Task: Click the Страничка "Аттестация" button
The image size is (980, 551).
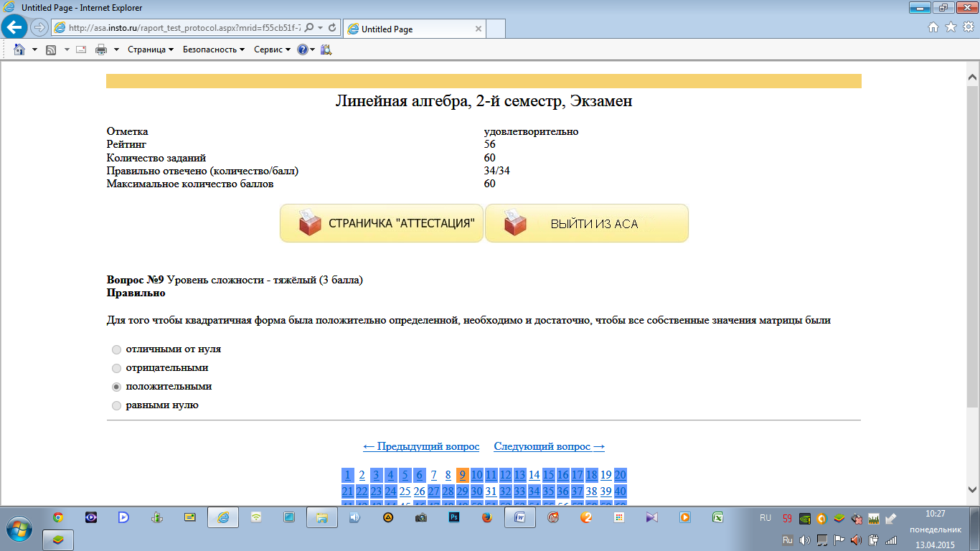Action: pos(382,223)
